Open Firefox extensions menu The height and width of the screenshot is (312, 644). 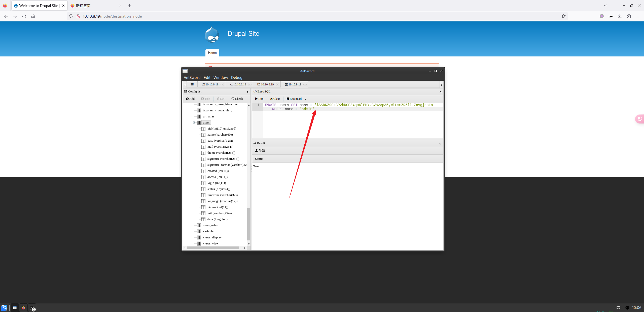pos(629,16)
